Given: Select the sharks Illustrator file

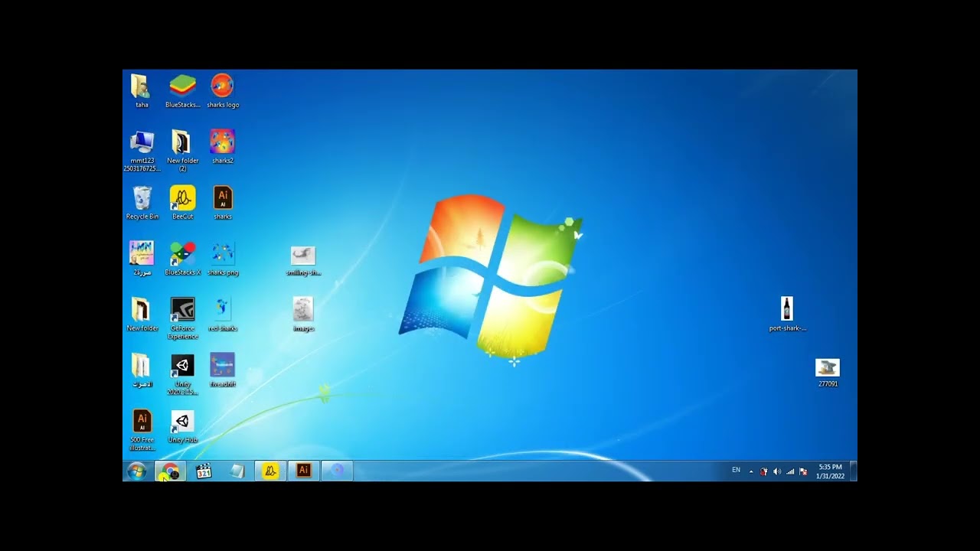Looking at the screenshot, I should click(223, 202).
